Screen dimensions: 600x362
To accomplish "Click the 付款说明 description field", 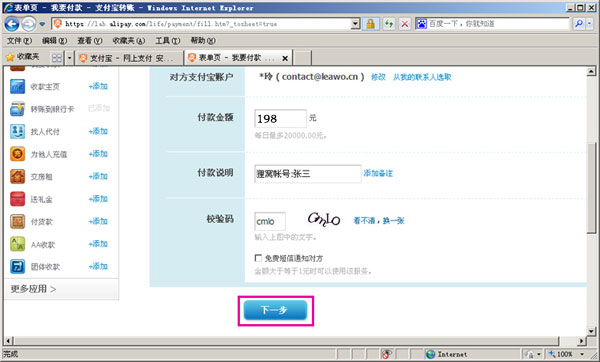I will (308, 174).
